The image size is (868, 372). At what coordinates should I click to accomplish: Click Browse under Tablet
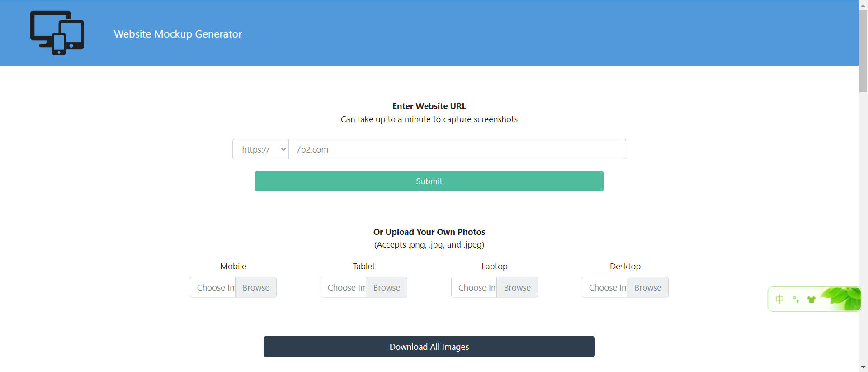coord(386,287)
